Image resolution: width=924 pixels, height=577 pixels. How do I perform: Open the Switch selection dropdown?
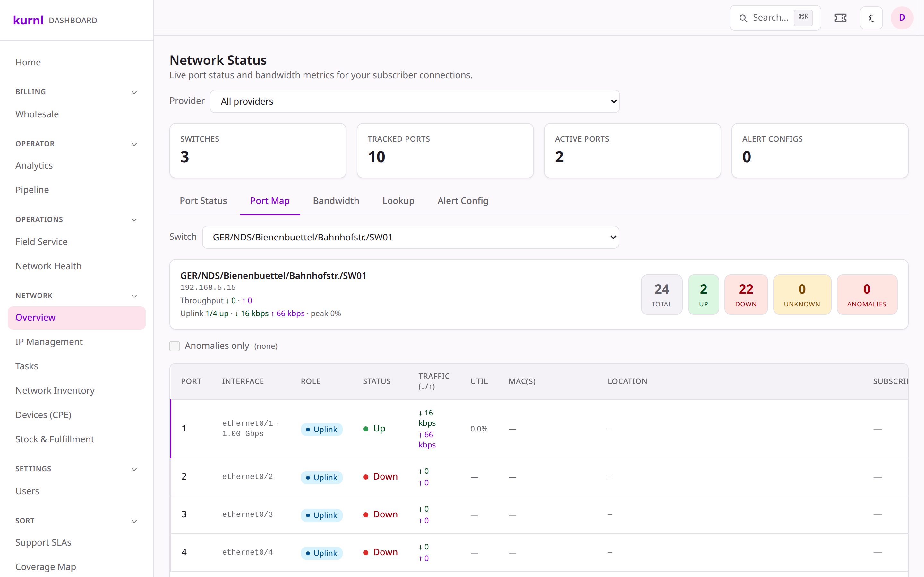tap(410, 237)
